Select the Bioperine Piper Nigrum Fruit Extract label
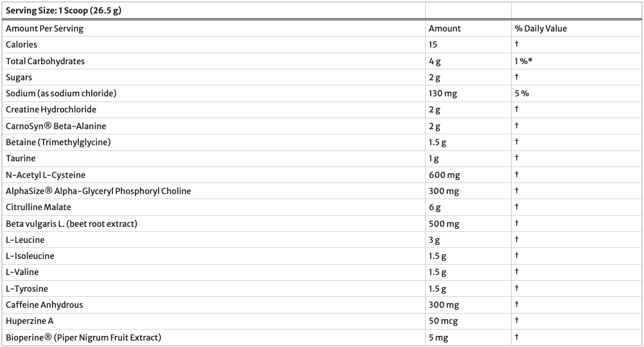The image size is (644, 347). (83, 337)
